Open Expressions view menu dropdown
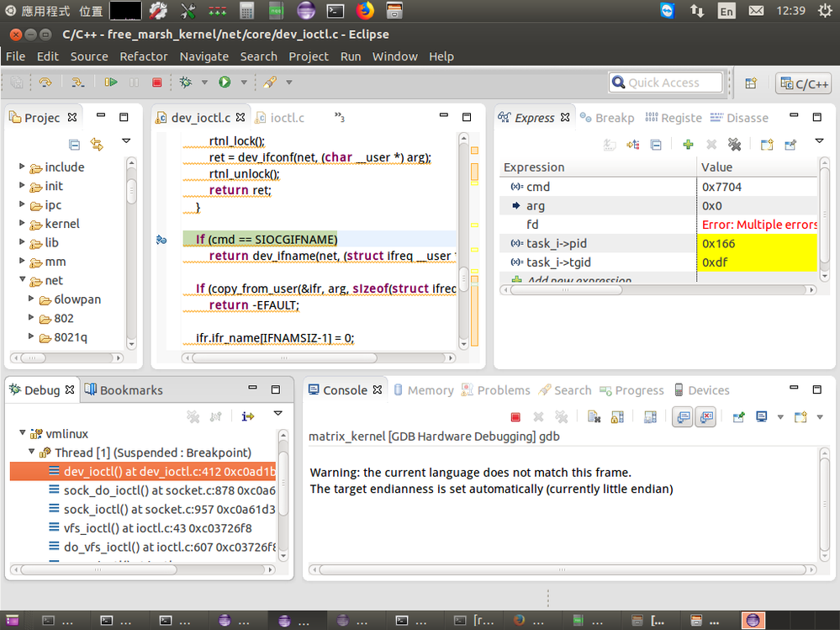Screen dimensions: 840x630 point(819,141)
